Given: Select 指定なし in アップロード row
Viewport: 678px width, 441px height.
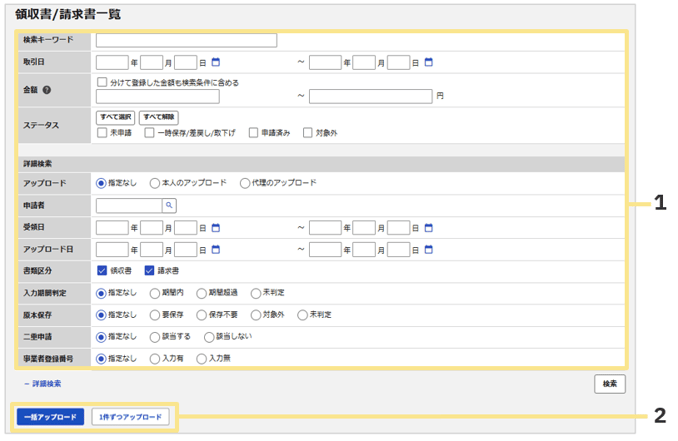Looking at the screenshot, I should click(101, 183).
